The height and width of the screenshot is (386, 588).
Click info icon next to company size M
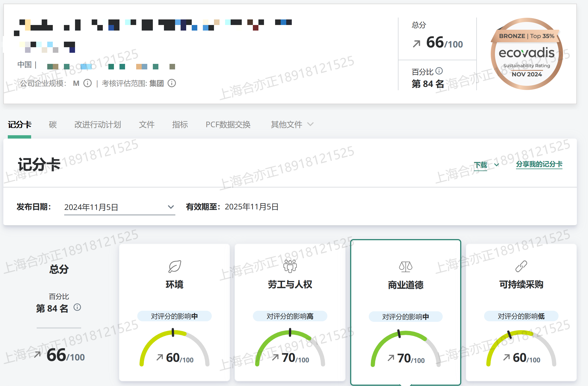coord(88,83)
